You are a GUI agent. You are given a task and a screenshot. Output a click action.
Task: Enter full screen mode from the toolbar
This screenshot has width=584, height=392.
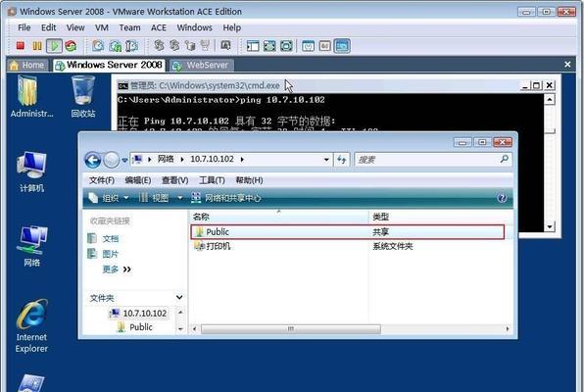pyautogui.click(x=286, y=46)
